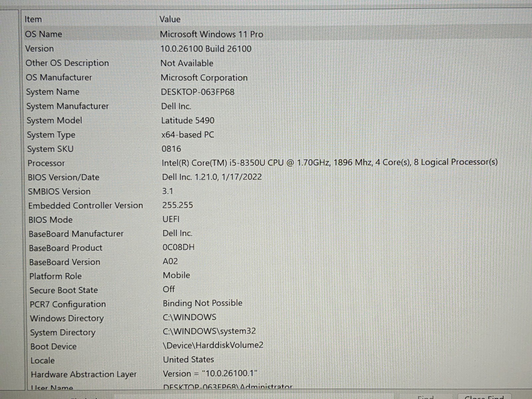The width and height of the screenshot is (532, 399).
Task: Select the Windows Directory label
Action: pyautogui.click(x=67, y=319)
